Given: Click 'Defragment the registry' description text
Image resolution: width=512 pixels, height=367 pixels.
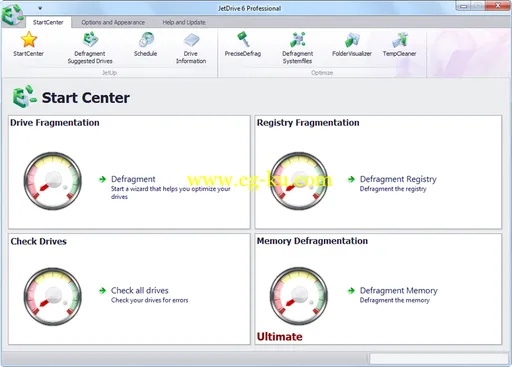Looking at the screenshot, I should pos(393,189).
